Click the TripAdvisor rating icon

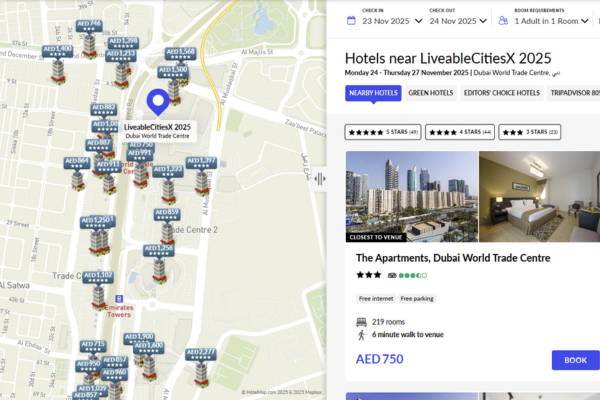[x=393, y=274]
